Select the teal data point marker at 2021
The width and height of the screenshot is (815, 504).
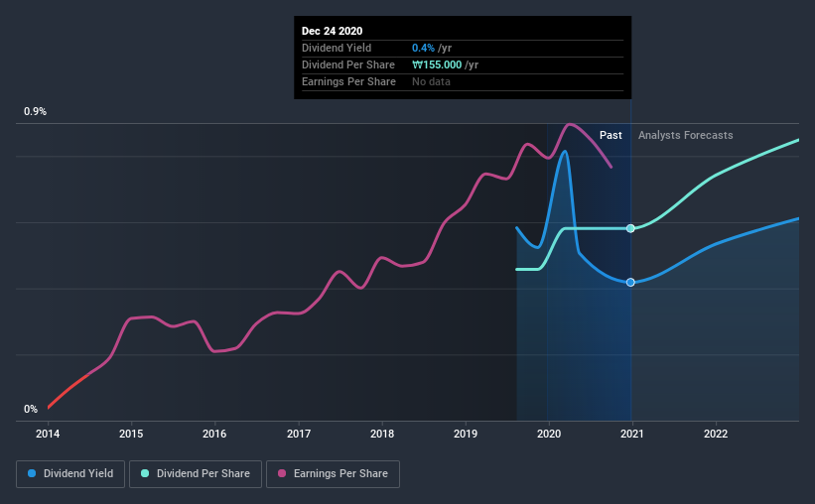click(x=630, y=228)
